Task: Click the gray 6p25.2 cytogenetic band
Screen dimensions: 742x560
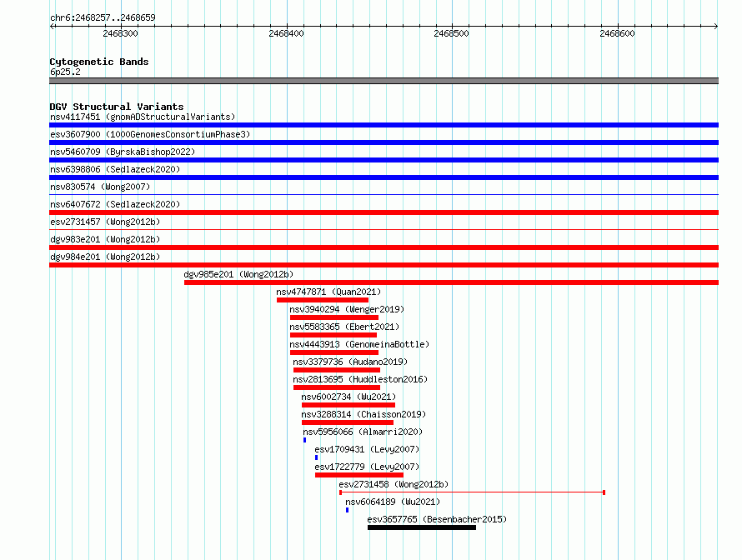Action: pyautogui.click(x=384, y=81)
